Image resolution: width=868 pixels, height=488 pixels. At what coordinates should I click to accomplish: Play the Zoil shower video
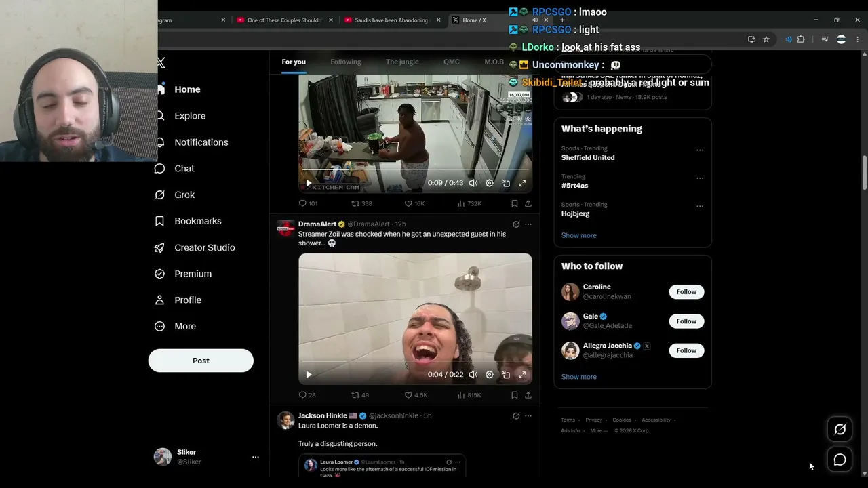click(x=309, y=375)
